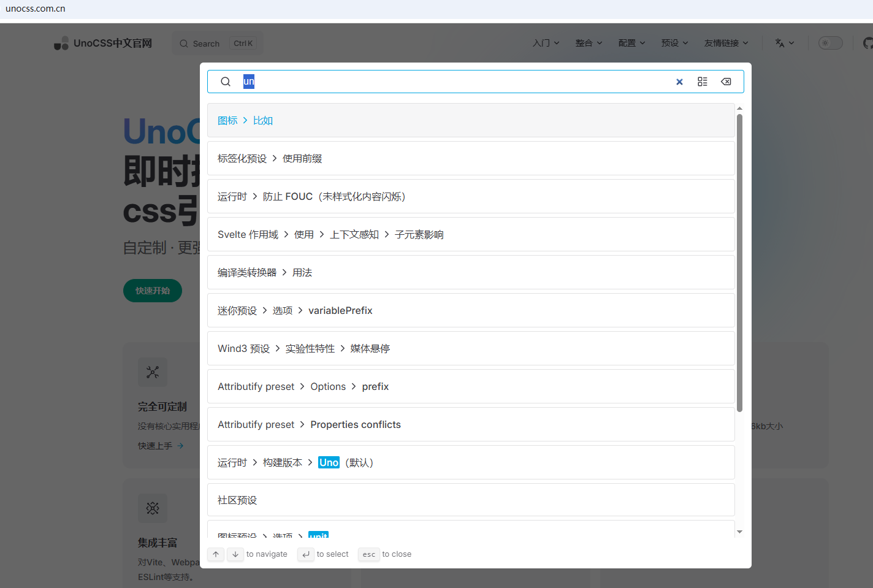Image resolution: width=873 pixels, height=588 pixels.
Task: Click the scroll-down arrow of results list
Action: [x=739, y=532]
